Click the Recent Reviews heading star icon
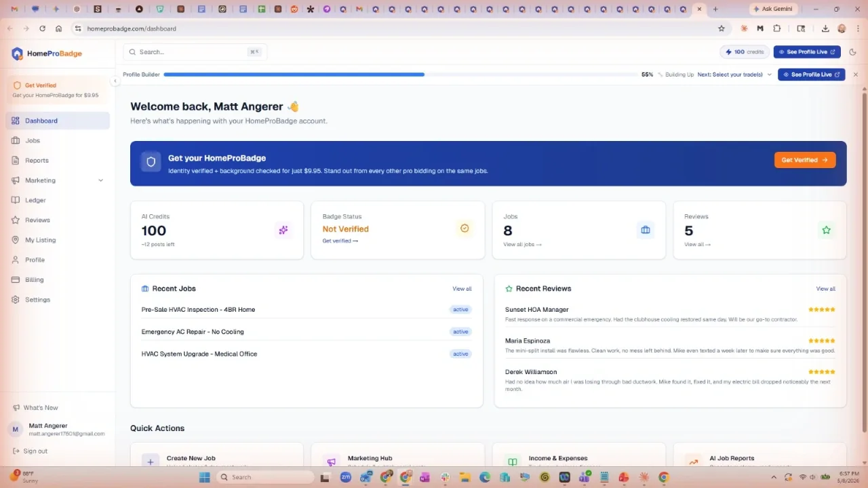 point(509,289)
